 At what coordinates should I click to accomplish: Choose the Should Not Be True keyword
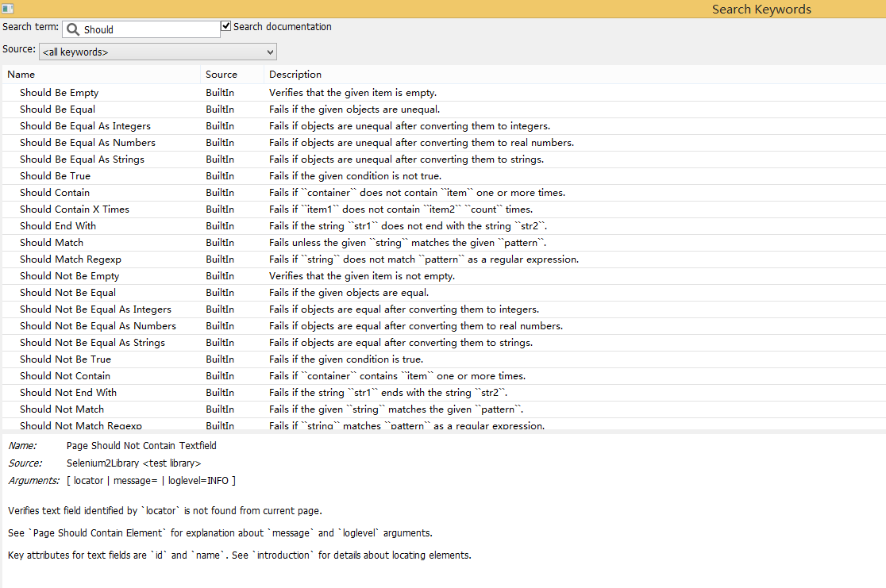[65, 359]
